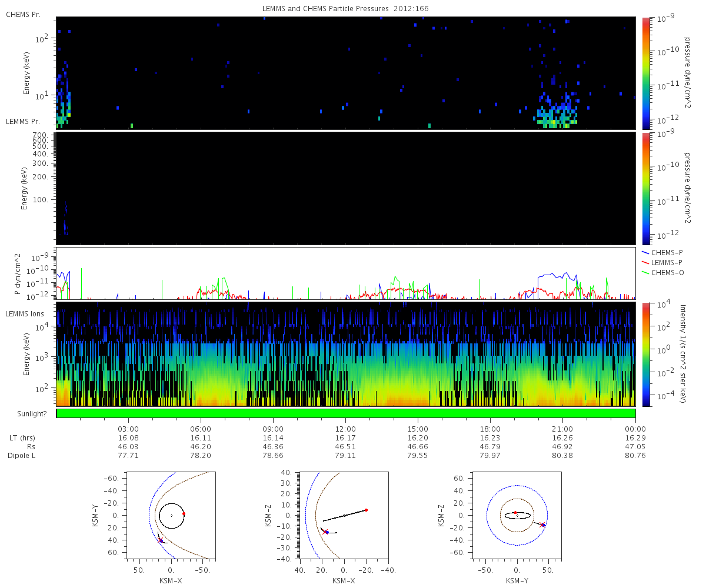
Task: Click the green Sunlight indicator bar
Action: [x=346, y=413]
